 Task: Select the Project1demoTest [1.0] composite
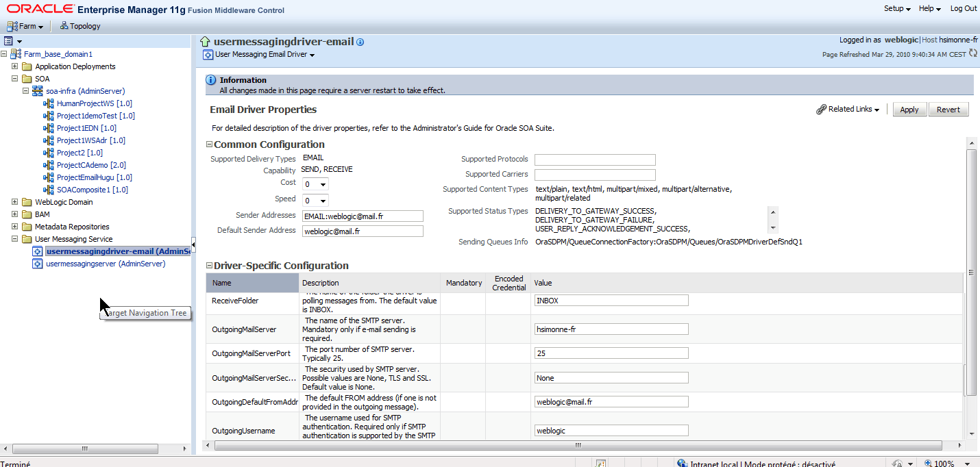pos(96,116)
